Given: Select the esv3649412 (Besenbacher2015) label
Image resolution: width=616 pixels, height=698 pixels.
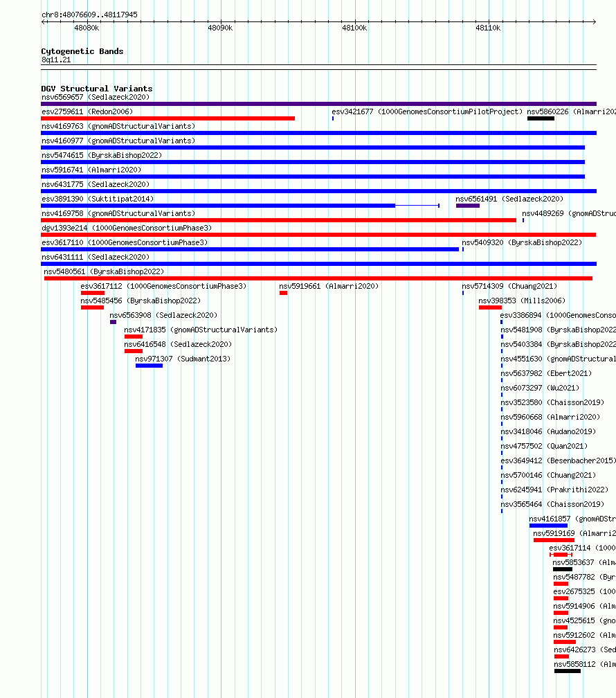Looking at the screenshot, I should click(x=558, y=460).
